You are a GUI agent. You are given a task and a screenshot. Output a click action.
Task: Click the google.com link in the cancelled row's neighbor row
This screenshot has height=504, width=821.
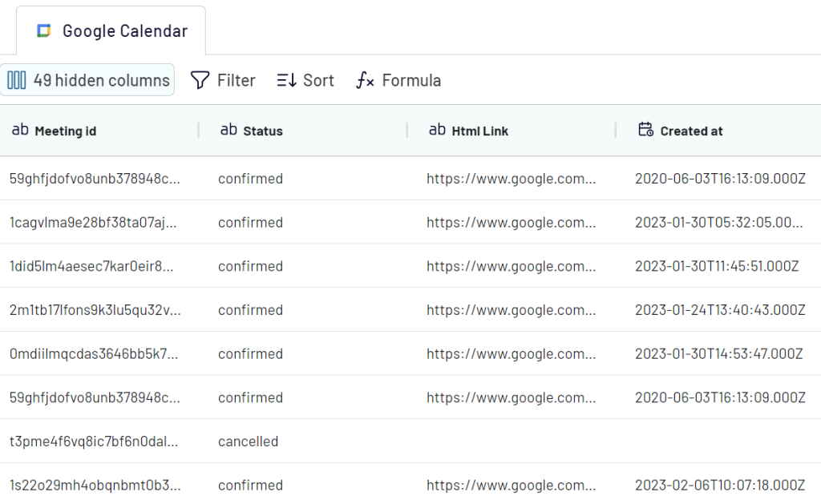pyautogui.click(x=512, y=485)
